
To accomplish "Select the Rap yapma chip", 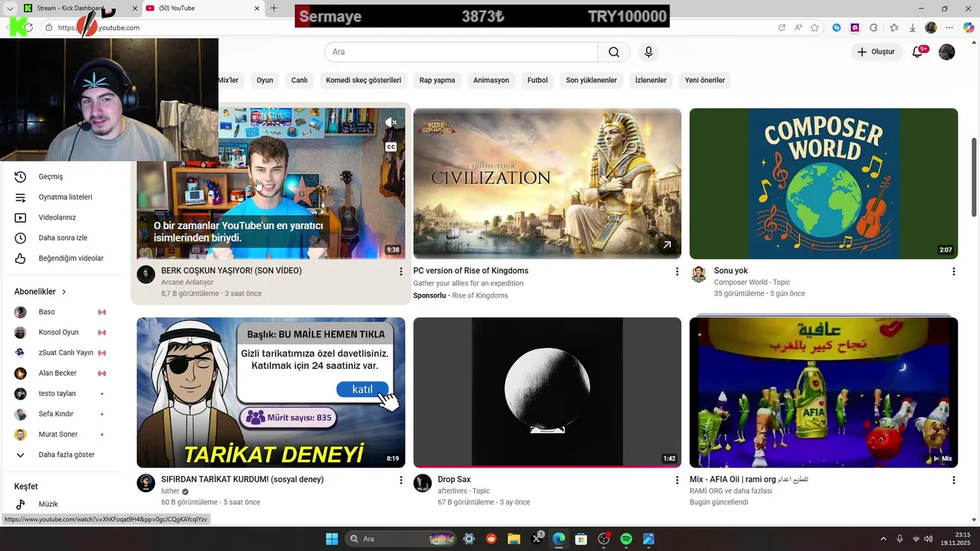I will pos(437,80).
